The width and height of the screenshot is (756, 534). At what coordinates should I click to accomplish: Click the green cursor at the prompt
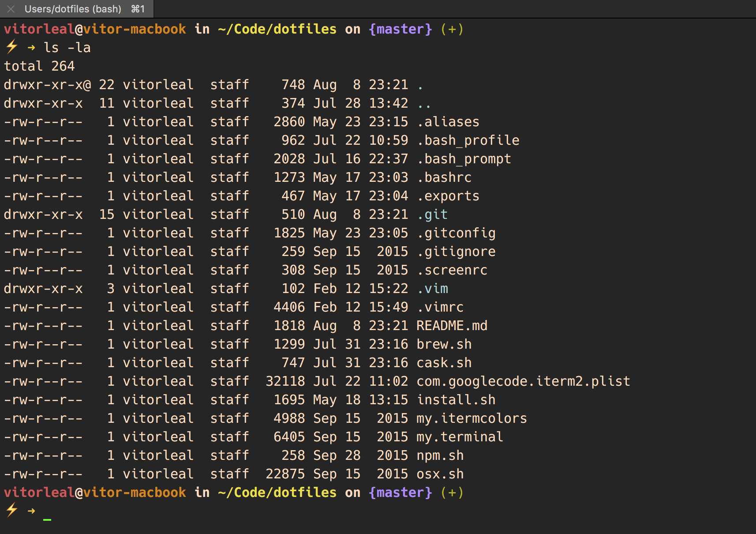(x=47, y=519)
